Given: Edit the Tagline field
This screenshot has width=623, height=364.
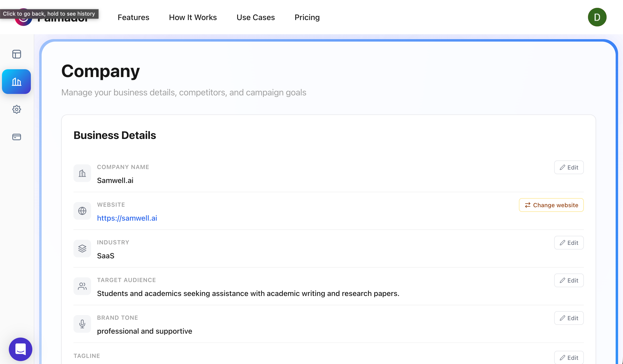Looking at the screenshot, I should (x=569, y=358).
